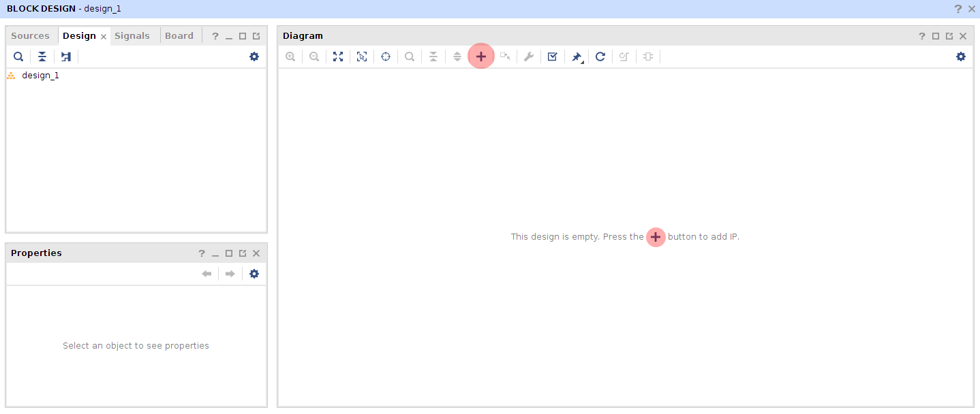
Task: Open the Board tab
Action: (x=179, y=36)
